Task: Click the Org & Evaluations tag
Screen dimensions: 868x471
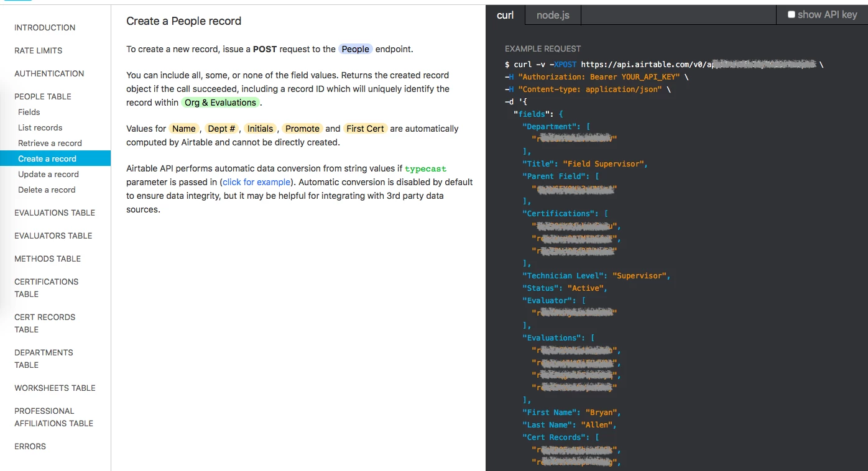Action: 220,103
